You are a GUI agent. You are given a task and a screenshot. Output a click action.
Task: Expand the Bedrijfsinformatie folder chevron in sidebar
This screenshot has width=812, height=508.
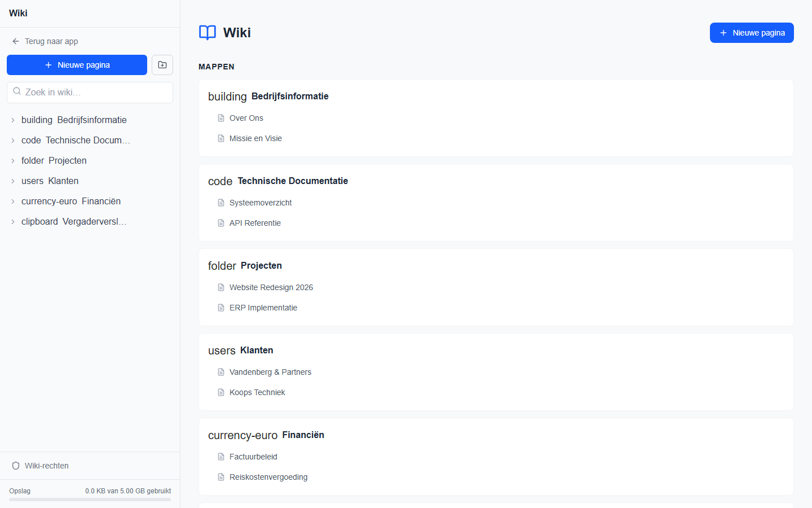pos(13,120)
